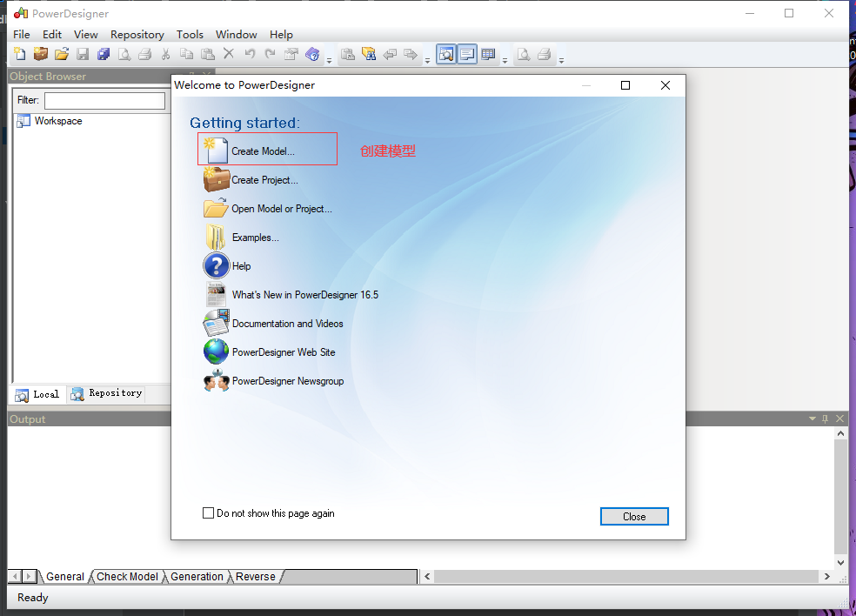
Task: Click the Print Preview icon at the toolbar's right end
Action: tap(524, 54)
